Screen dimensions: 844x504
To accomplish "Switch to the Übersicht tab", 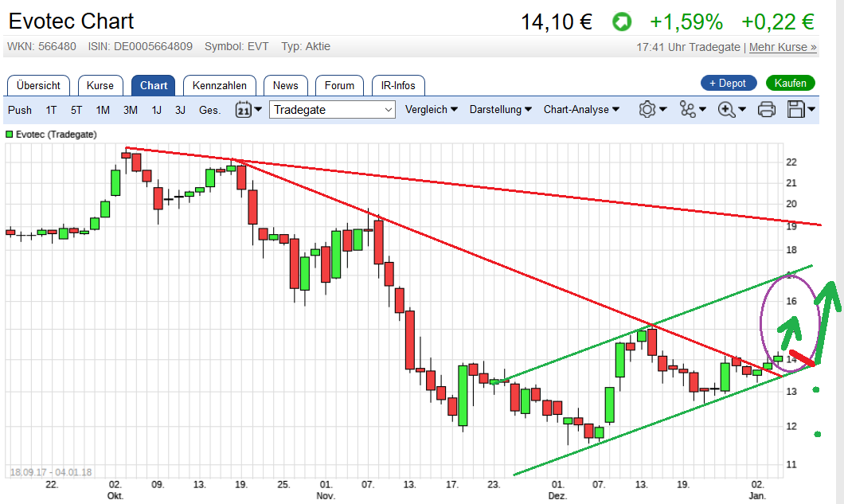I will pos(38,86).
